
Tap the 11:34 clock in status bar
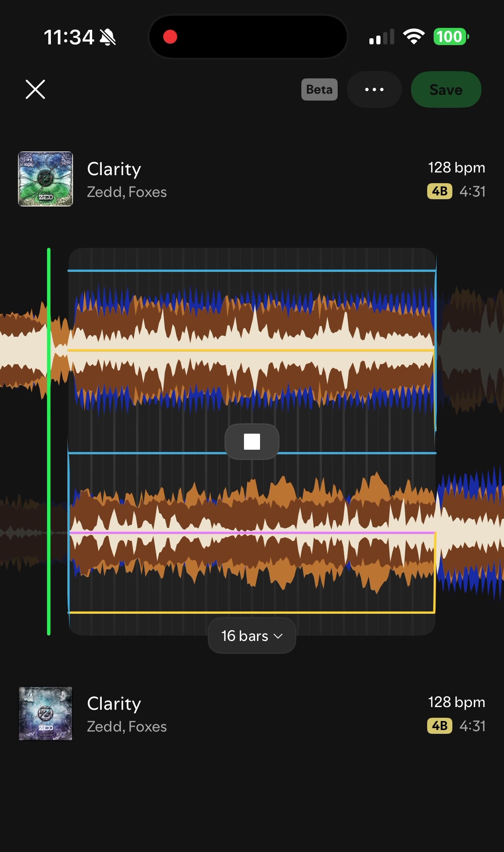(x=69, y=37)
